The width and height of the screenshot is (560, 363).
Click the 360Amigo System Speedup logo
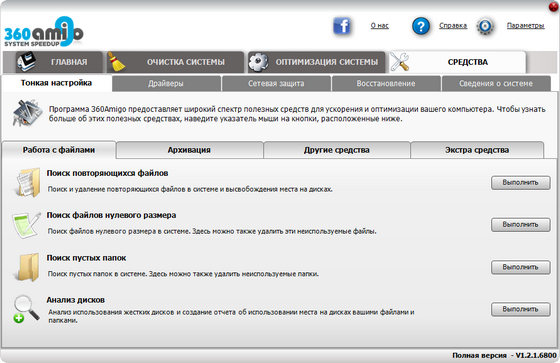[x=44, y=32]
